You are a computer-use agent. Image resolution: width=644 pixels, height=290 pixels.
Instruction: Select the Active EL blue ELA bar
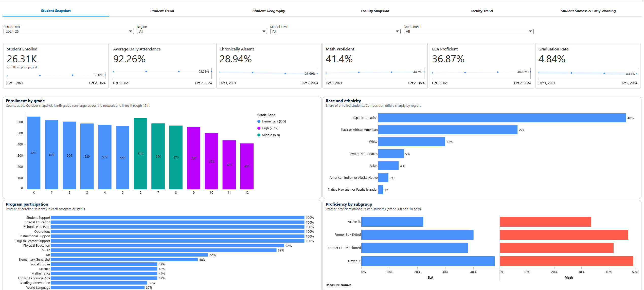(392, 222)
